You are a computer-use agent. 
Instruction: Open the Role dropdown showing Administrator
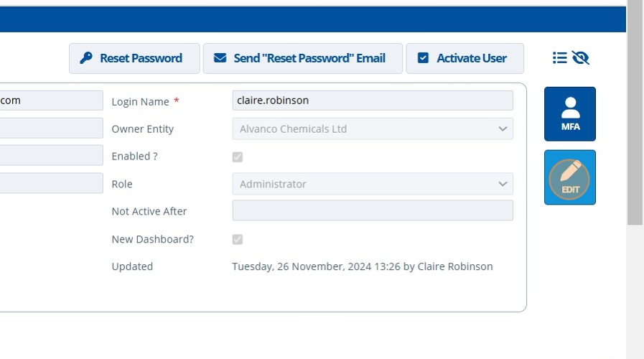tap(373, 184)
